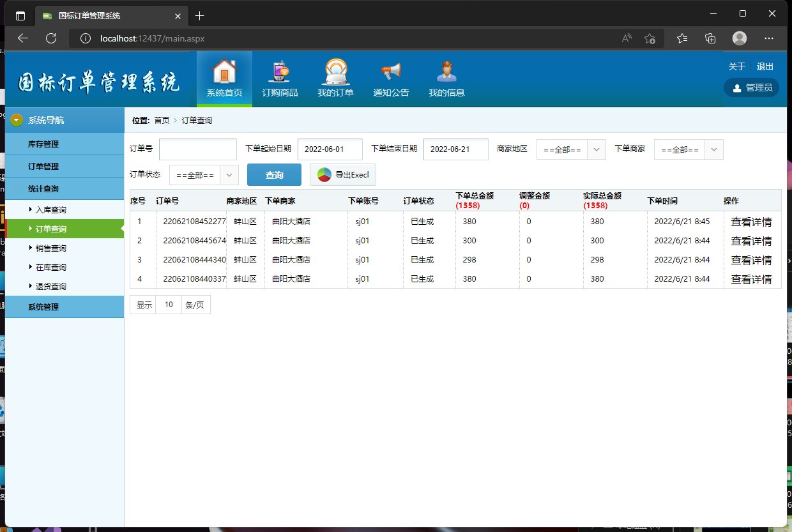The width and height of the screenshot is (792, 532).
Task: Click the browser address bar URL
Action: pos(152,38)
